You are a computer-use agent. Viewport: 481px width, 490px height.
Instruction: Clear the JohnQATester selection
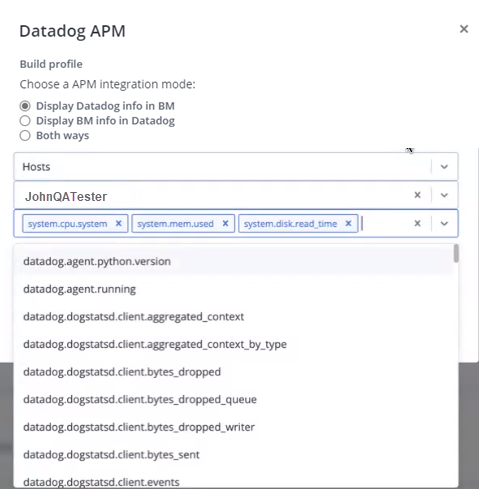pos(417,195)
